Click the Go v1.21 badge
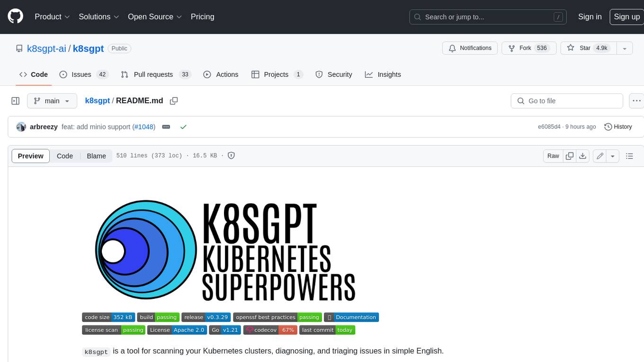The height and width of the screenshot is (362, 644). 225,330
